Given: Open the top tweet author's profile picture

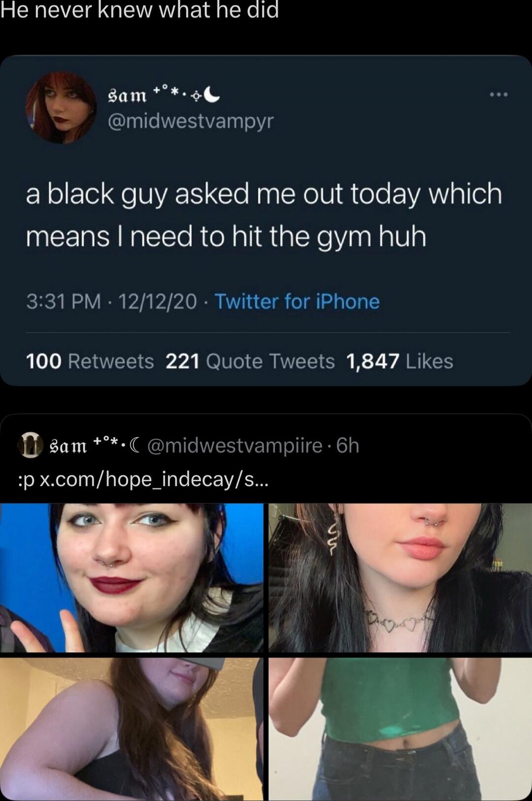Looking at the screenshot, I should click(61, 107).
